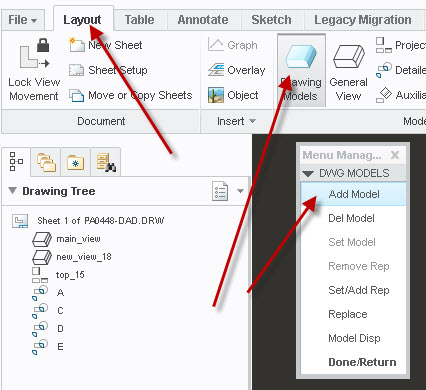Collapse the DWG MODELS menu section
The width and height of the screenshot is (426, 390).
click(308, 174)
